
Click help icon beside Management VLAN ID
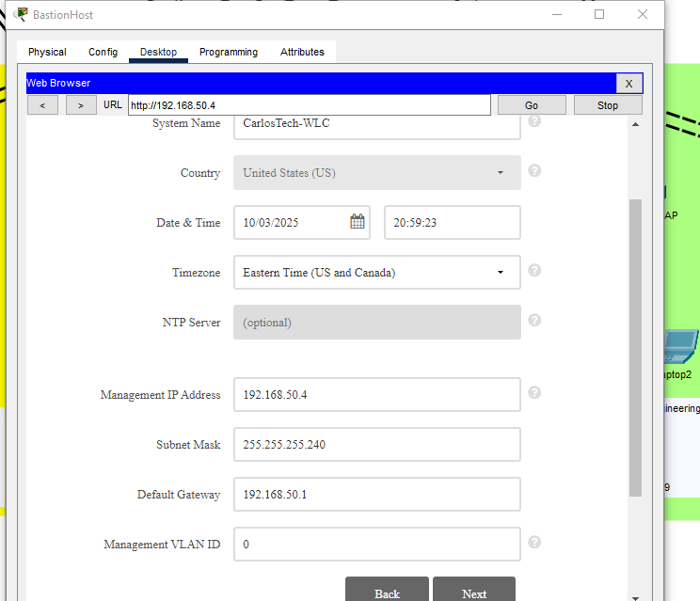point(534,543)
